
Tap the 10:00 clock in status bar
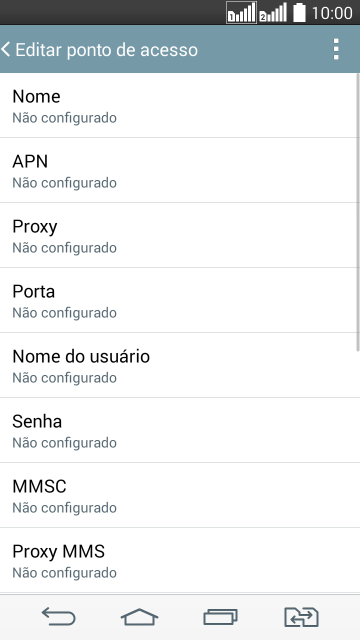point(332,13)
